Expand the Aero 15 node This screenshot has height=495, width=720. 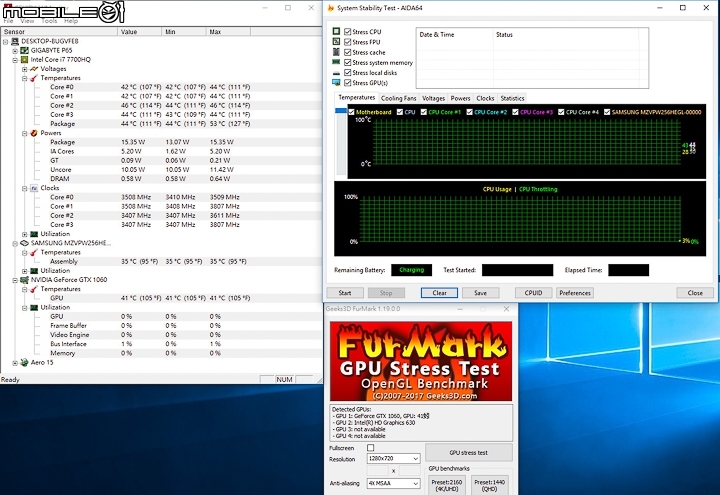pos(15,363)
